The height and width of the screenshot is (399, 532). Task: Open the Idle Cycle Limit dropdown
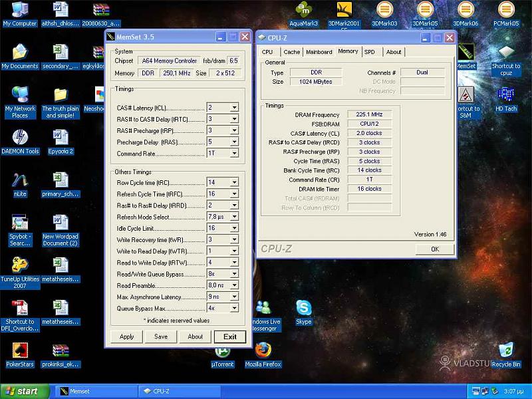click(x=234, y=228)
